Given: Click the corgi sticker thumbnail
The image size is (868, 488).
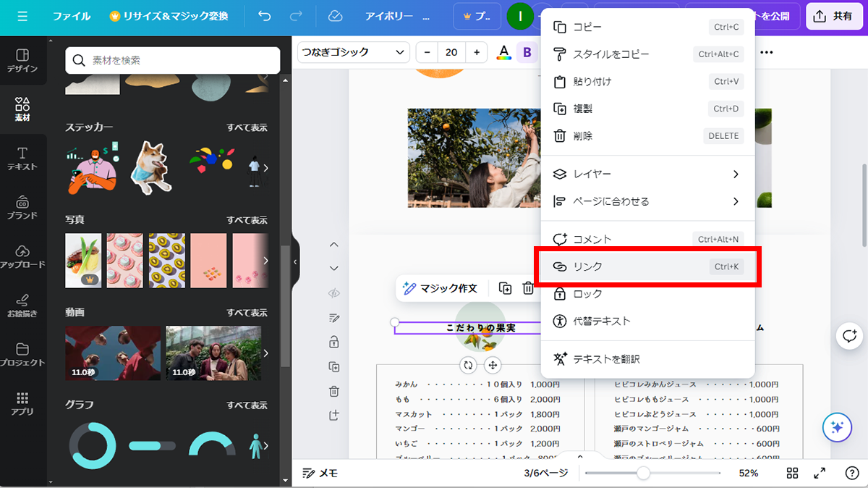Looking at the screenshot, I should click(x=150, y=165).
